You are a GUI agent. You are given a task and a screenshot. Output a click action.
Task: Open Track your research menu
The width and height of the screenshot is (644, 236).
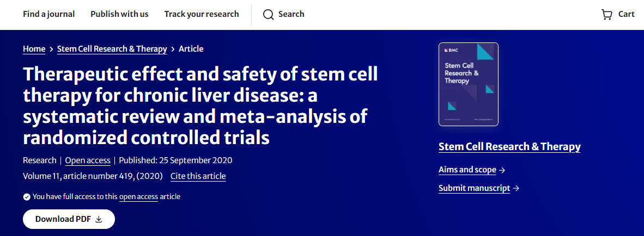click(x=202, y=14)
